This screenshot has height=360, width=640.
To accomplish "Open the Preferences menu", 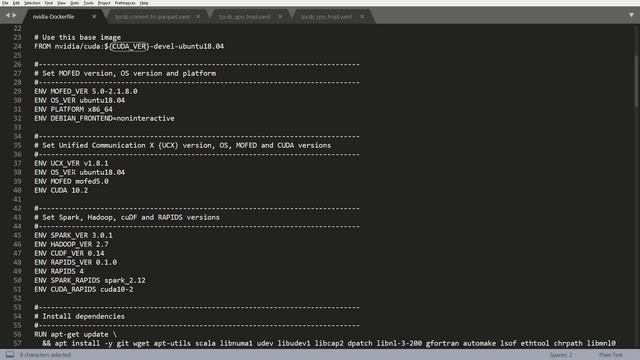I will pyautogui.click(x=125, y=3).
